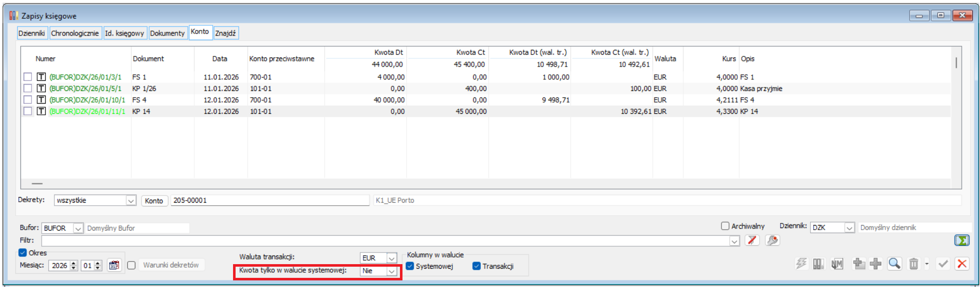980x287 pixels.
Task: Click the grayed NM document icon
Action: pyautogui.click(x=837, y=264)
